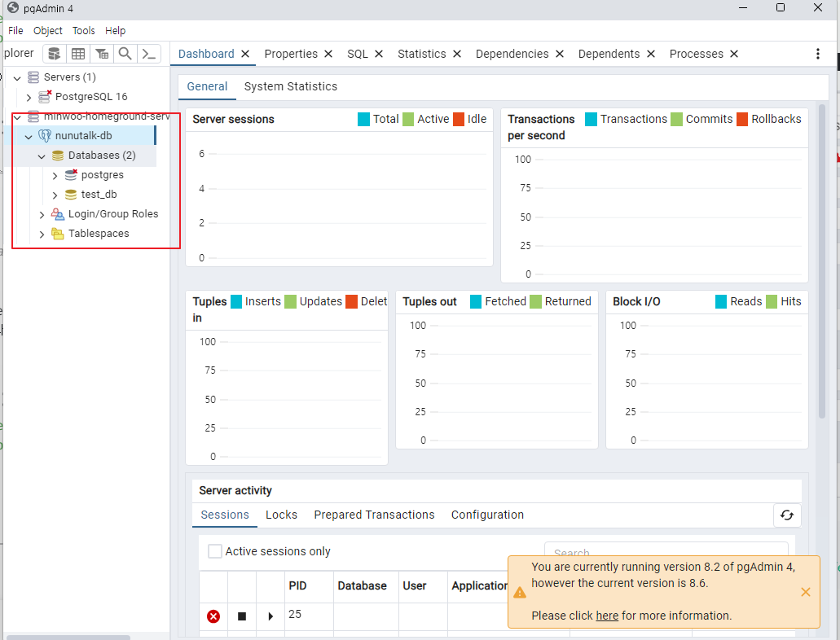The image size is (840, 640).
Task: Click the Rollbacks legend swatch
Action: tap(742, 119)
